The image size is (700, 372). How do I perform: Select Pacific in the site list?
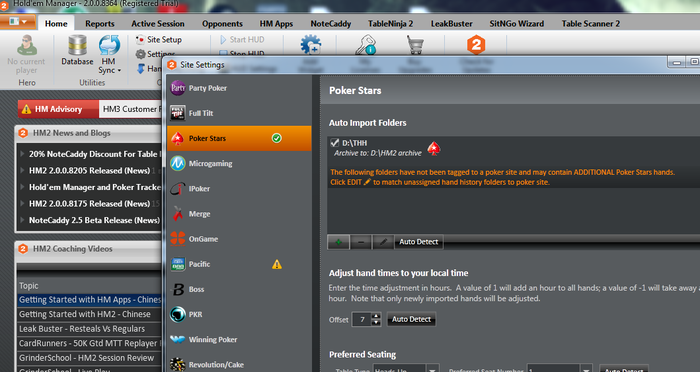coord(239,264)
